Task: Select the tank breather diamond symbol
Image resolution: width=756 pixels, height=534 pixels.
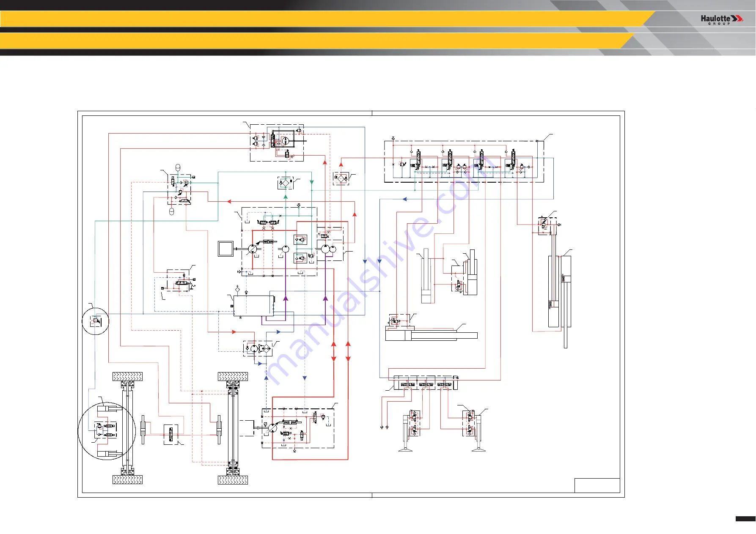Action: (237, 289)
